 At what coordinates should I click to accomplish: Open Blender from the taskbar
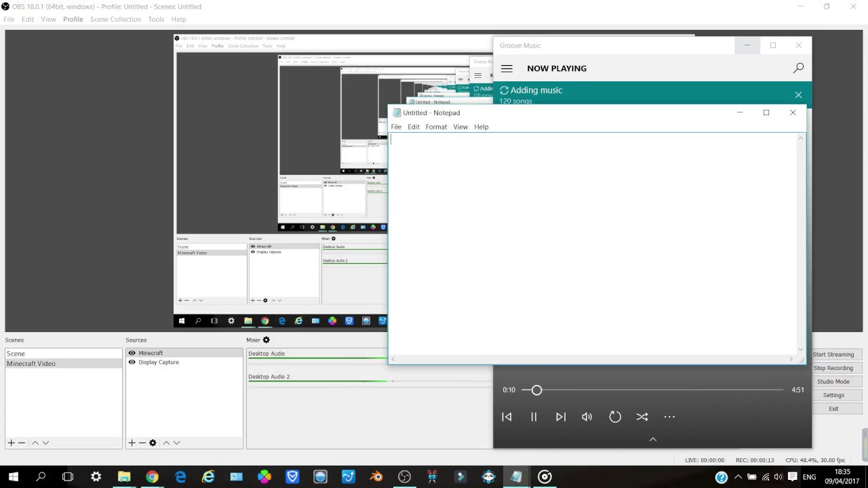click(376, 476)
